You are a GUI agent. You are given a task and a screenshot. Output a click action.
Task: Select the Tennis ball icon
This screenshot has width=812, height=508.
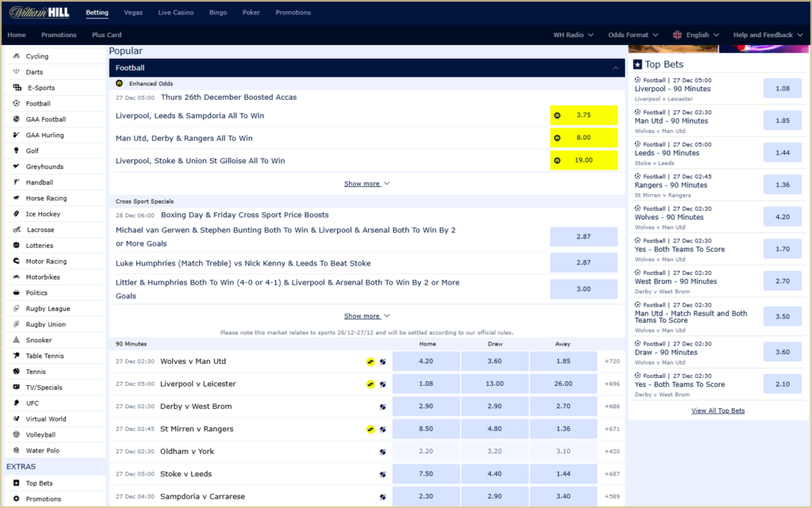[x=16, y=372]
